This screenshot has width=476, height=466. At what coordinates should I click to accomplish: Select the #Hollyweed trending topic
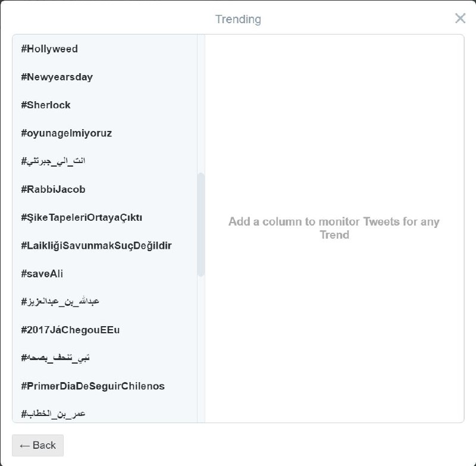[x=49, y=49]
